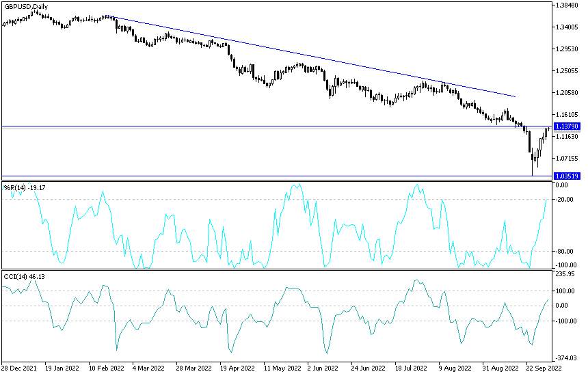Click the 19 Apr 2022 date label
Image resolution: width=588 pixels, height=376 pixels.
tap(237, 368)
